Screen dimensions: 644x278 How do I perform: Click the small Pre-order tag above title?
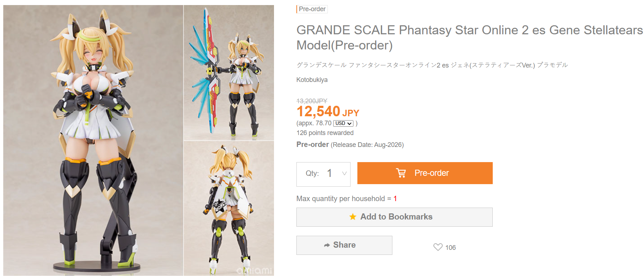tap(312, 9)
